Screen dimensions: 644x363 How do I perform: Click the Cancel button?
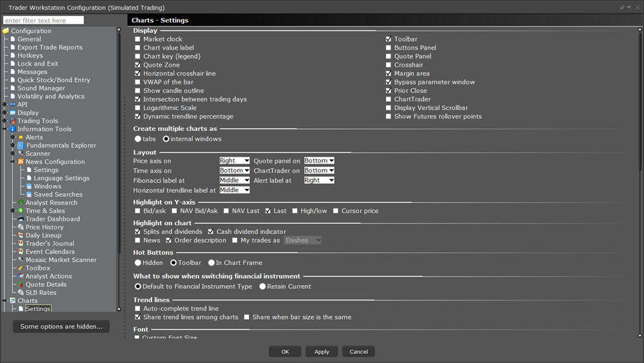358,351
